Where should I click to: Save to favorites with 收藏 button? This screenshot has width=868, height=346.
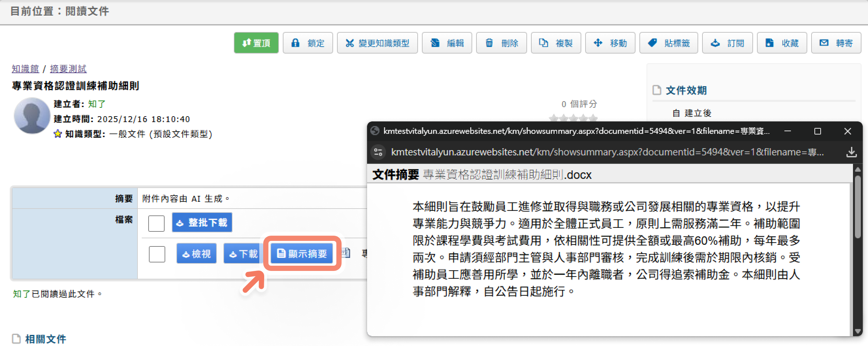click(x=782, y=43)
